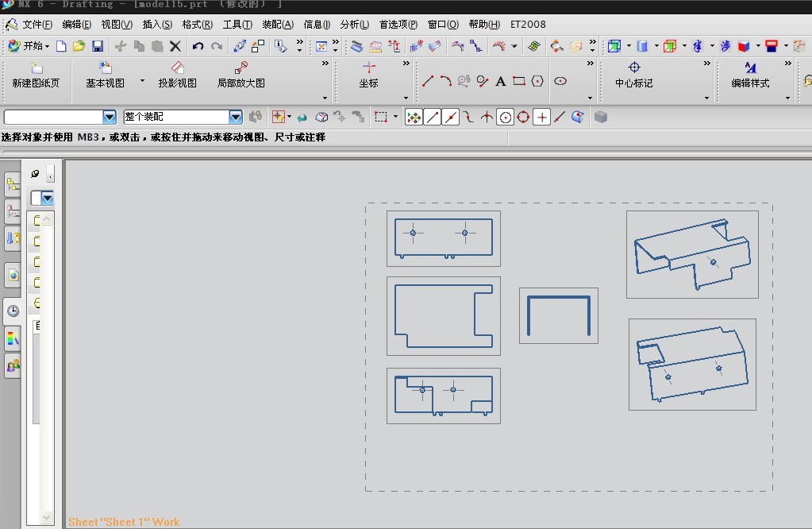Screen dimensions: 812x529
Task: Click the New Sheet (新建图纸页) button
Action: pos(36,75)
